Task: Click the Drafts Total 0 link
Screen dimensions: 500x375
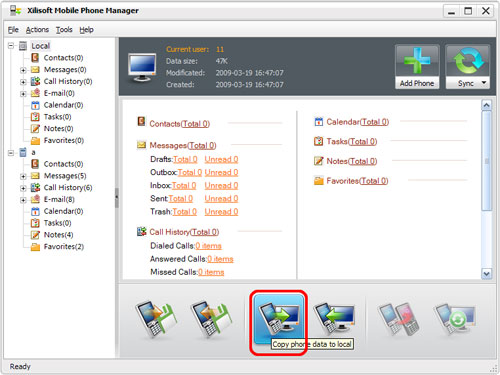Action: tap(185, 159)
